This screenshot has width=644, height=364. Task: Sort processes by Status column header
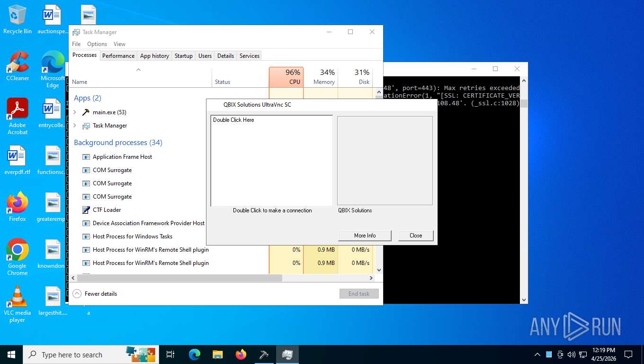coord(240,77)
